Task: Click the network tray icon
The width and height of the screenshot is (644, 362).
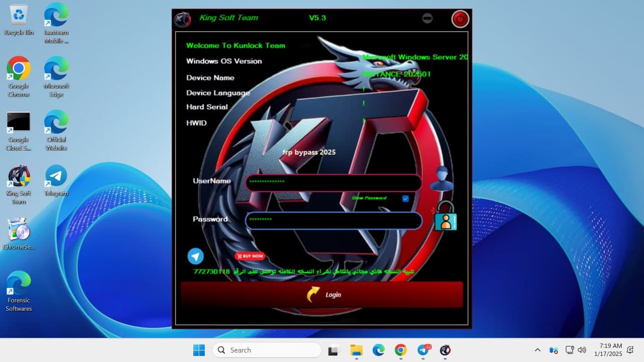Action: coord(570,350)
